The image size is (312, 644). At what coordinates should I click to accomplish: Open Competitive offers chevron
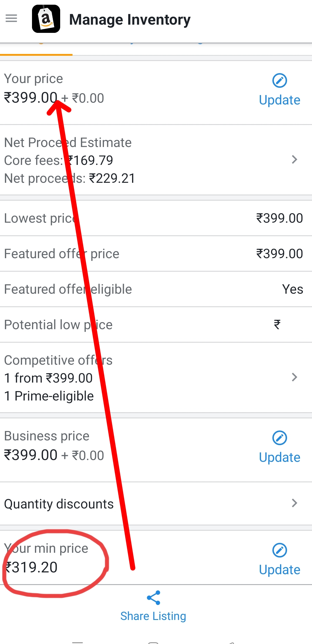point(295,377)
